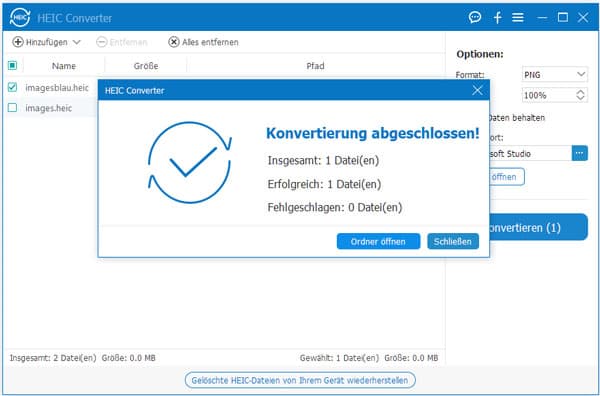Uncheck the imagesblau.heic checkbox
Screen dimensions: 600x396
coord(12,87)
